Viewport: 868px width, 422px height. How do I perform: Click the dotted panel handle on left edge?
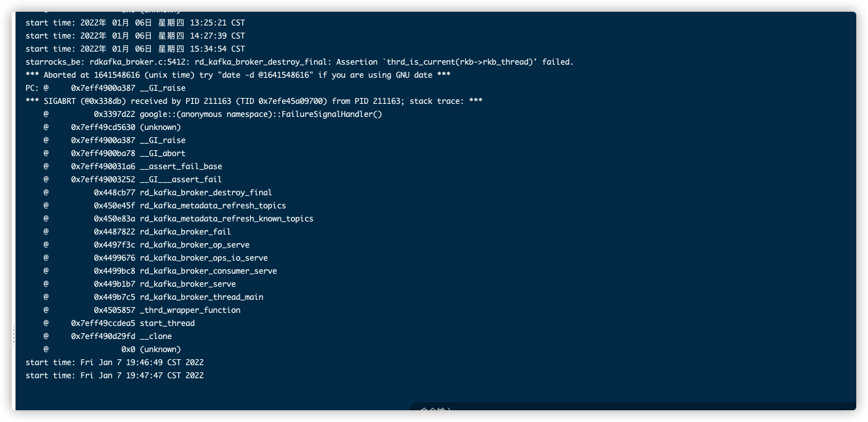pyautogui.click(x=14, y=336)
